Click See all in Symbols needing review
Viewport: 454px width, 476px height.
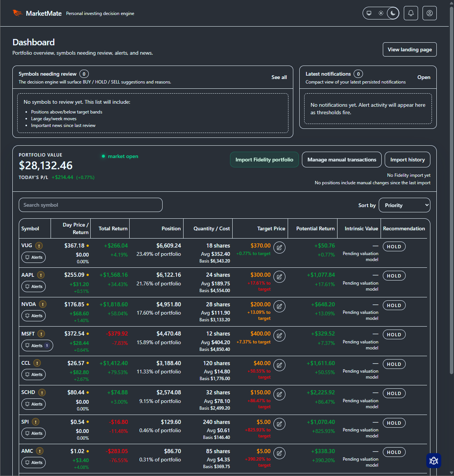pyautogui.click(x=279, y=77)
